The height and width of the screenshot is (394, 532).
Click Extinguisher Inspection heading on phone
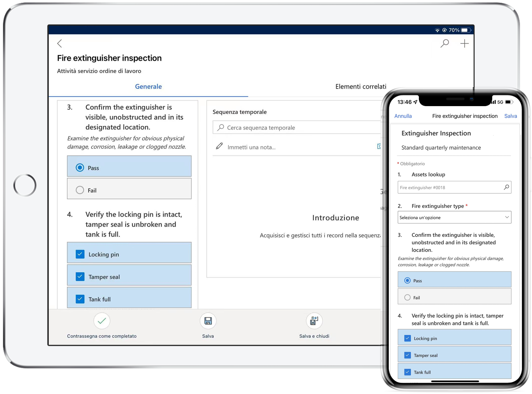click(436, 133)
